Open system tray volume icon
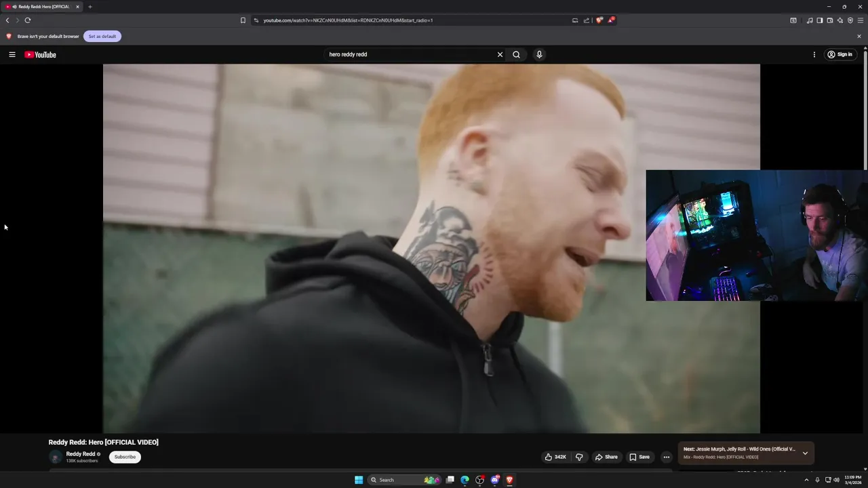This screenshot has height=488, width=868. point(836,480)
